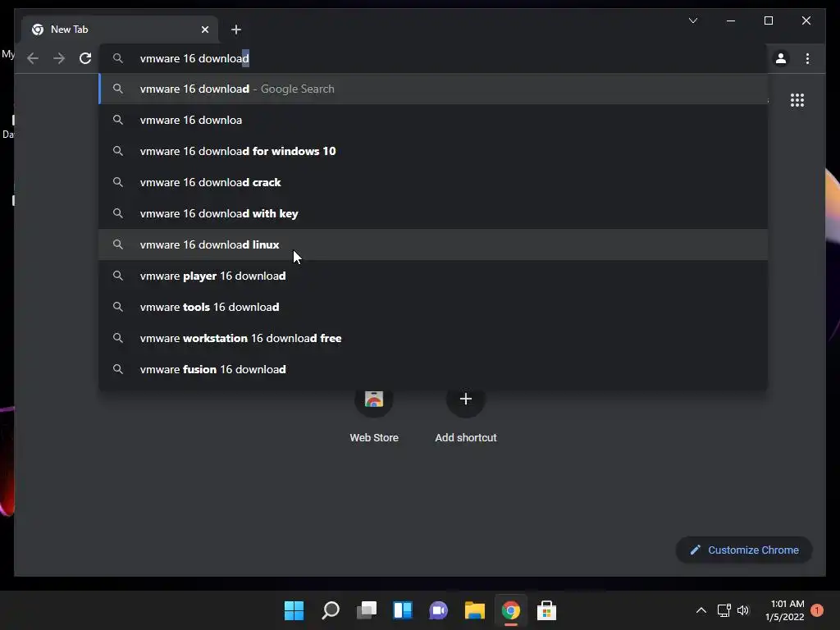Click the search icon beside 'vmware fusion 16 download'

tap(118, 369)
